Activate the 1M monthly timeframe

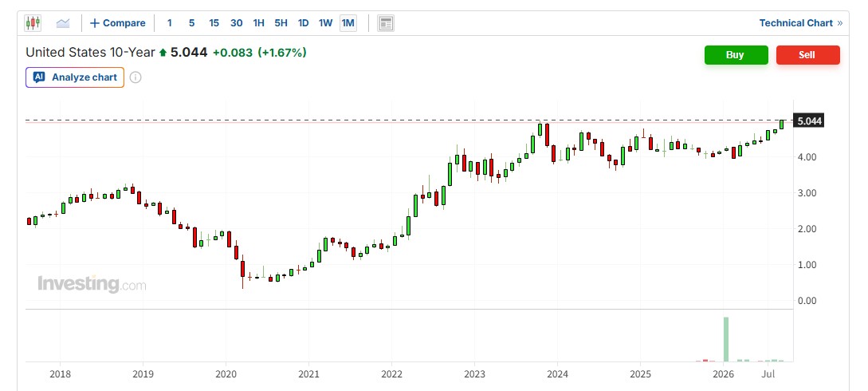point(348,23)
